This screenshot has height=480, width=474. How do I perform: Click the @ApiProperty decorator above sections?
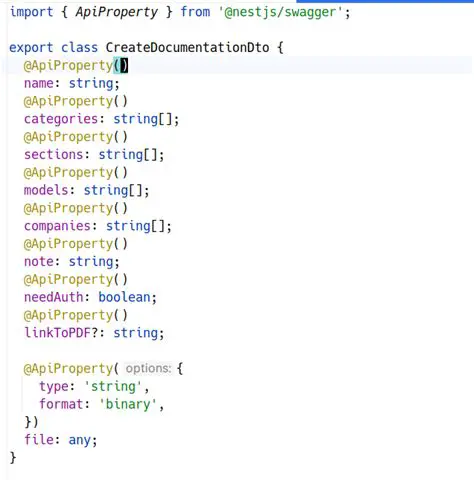pos(68,137)
